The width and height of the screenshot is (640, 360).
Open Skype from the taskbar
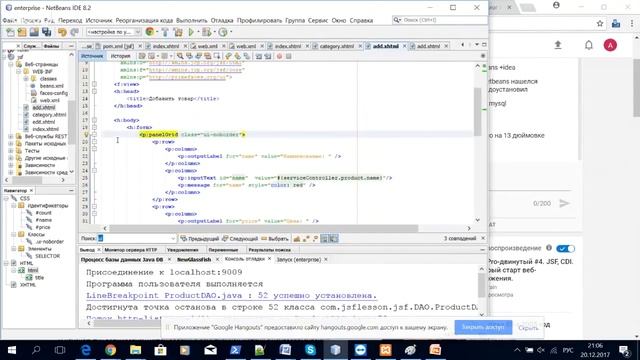click(x=310, y=350)
